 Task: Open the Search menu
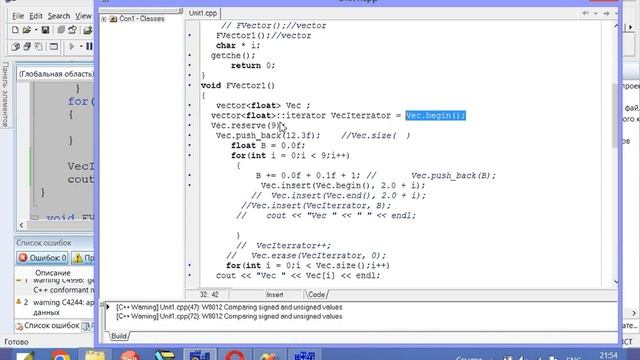coord(59,16)
